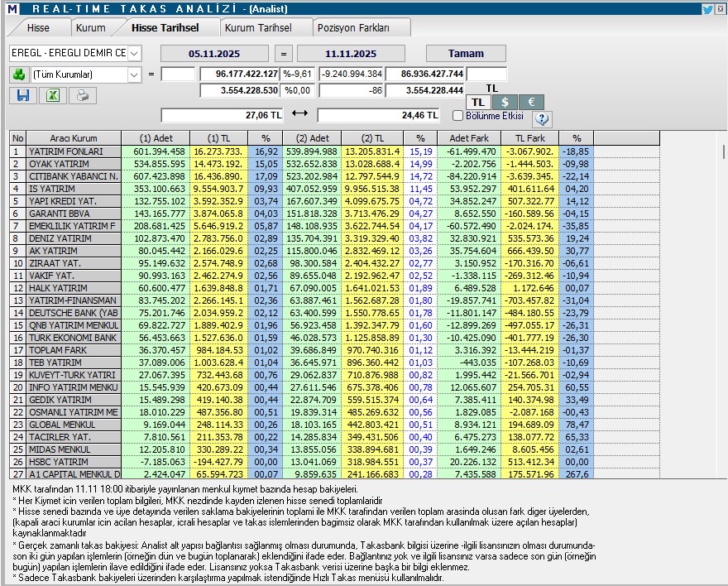Click the save (floppy disk) icon
Image resolution: width=728 pixels, height=586 pixels.
22,95
